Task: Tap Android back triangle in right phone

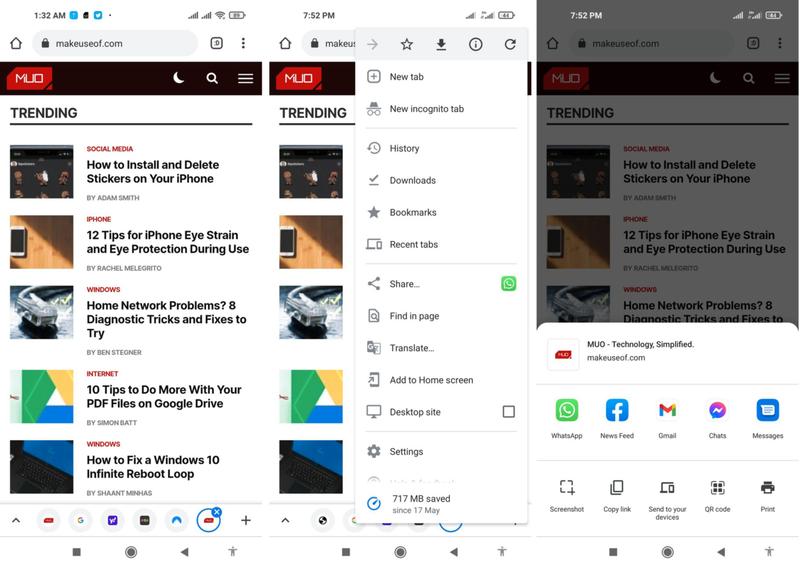Action: pos(721,552)
